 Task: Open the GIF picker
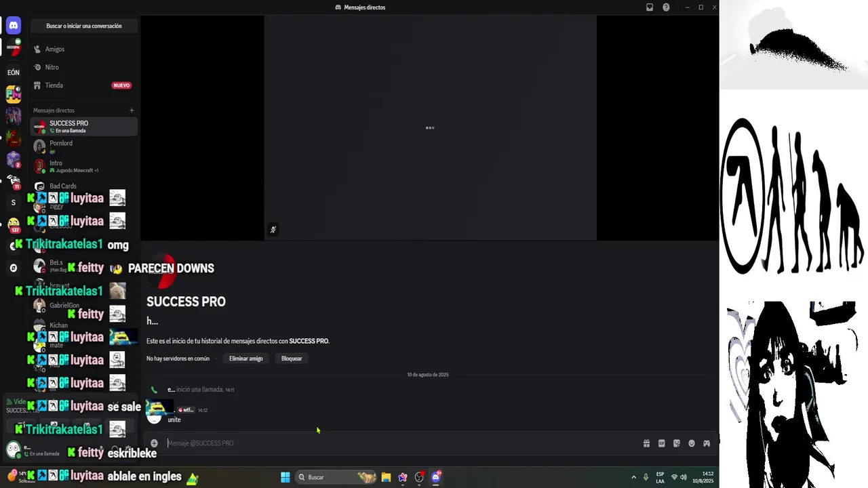click(661, 443)
